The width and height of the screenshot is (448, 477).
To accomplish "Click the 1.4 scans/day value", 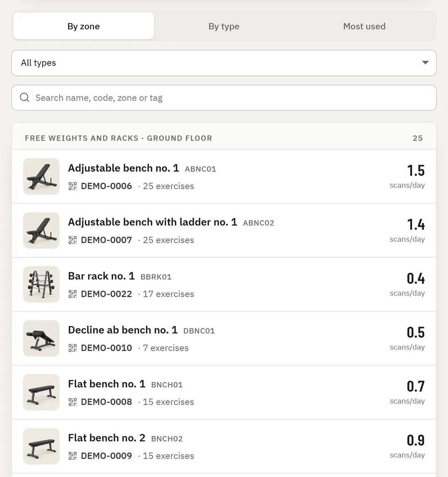I will [416, 225].
